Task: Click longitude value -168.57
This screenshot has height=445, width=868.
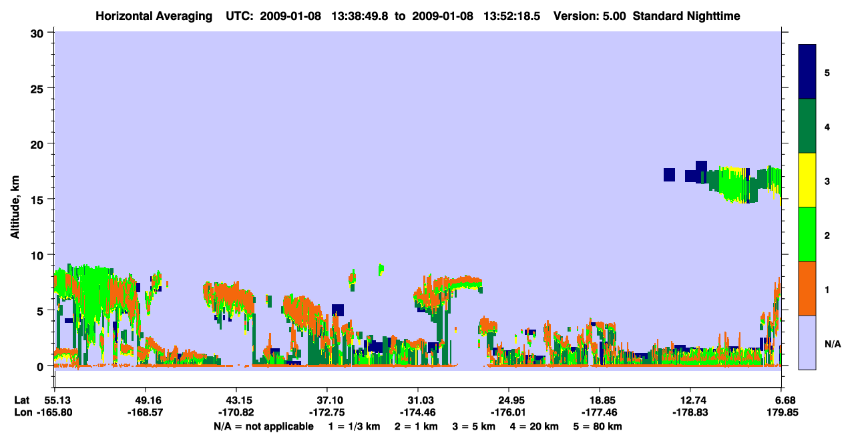Action: (x=145, y=412)
